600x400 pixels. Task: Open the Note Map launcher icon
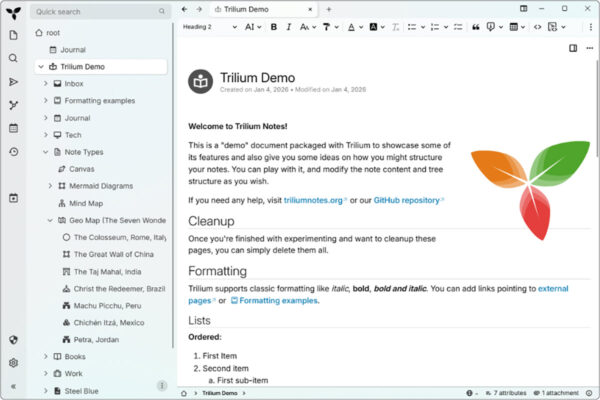coord(13,105)
